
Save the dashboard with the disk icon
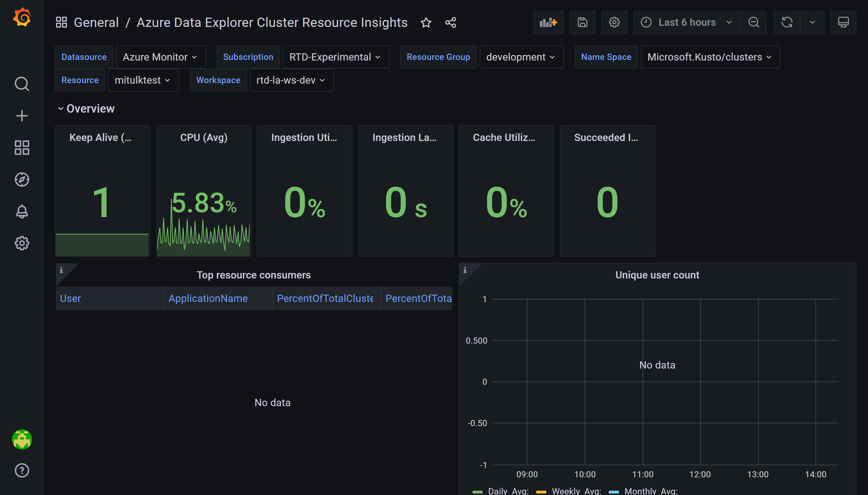[582, 23]
